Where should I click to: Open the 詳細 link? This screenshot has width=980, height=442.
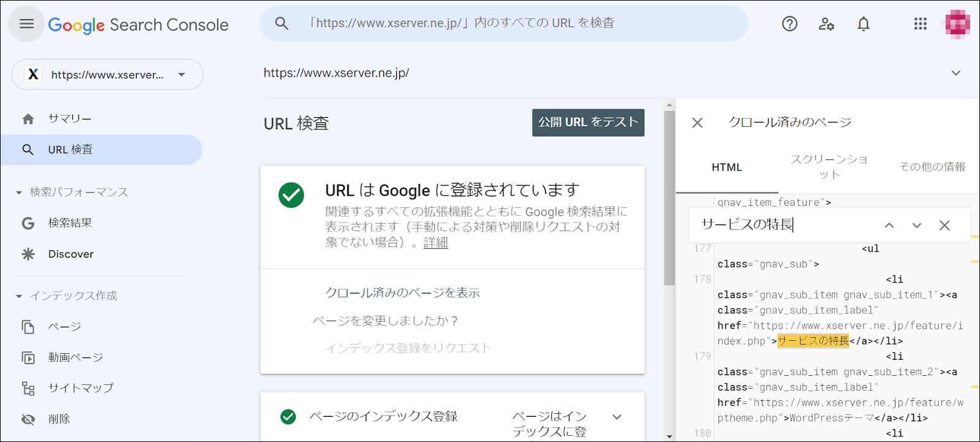pyautogui.click(x=435, y=243)
